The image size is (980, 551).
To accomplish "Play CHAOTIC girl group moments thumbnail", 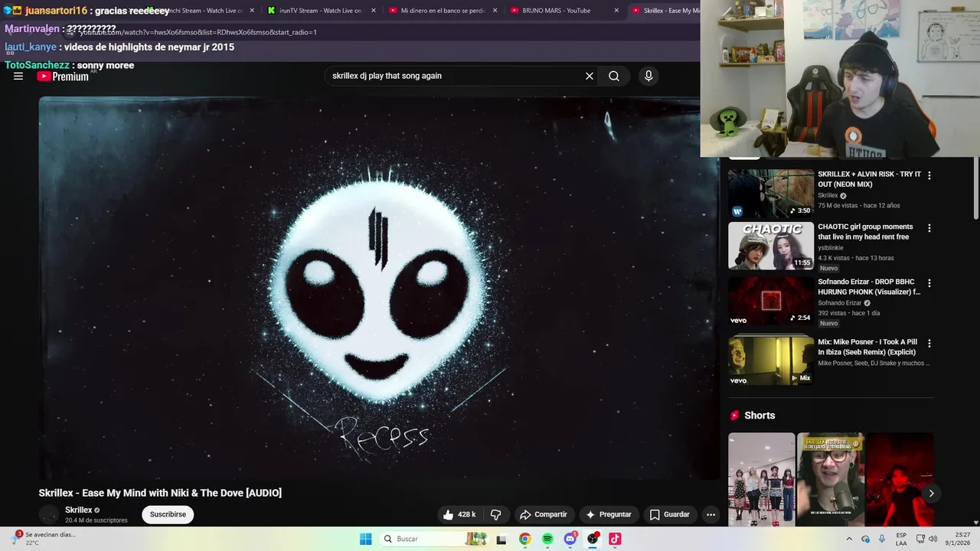I will point(771,246).
